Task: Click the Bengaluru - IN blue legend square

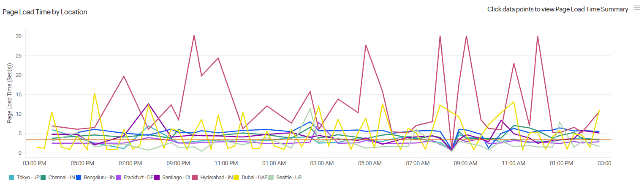Action: [79, 178]
